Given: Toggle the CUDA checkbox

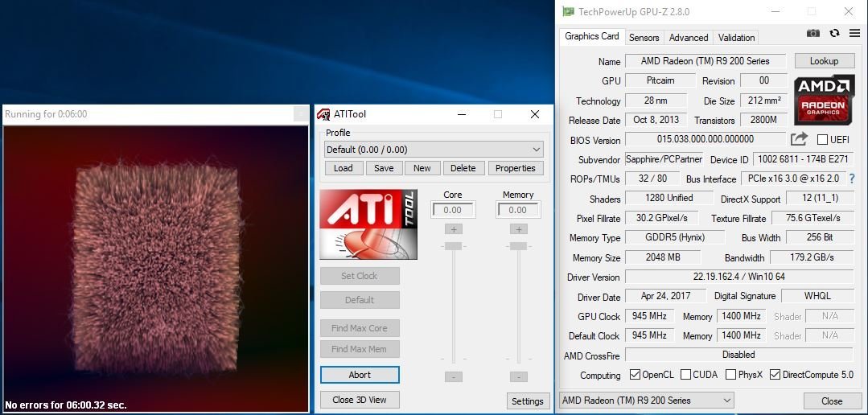Looking at the screenshot, I should pyautogui.click(x=685, y=375).
